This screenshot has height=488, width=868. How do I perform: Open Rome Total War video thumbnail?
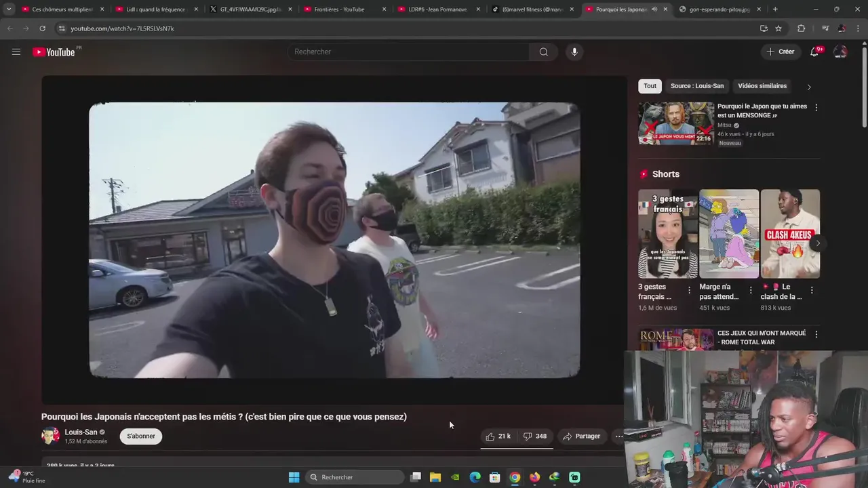point(676,340)
